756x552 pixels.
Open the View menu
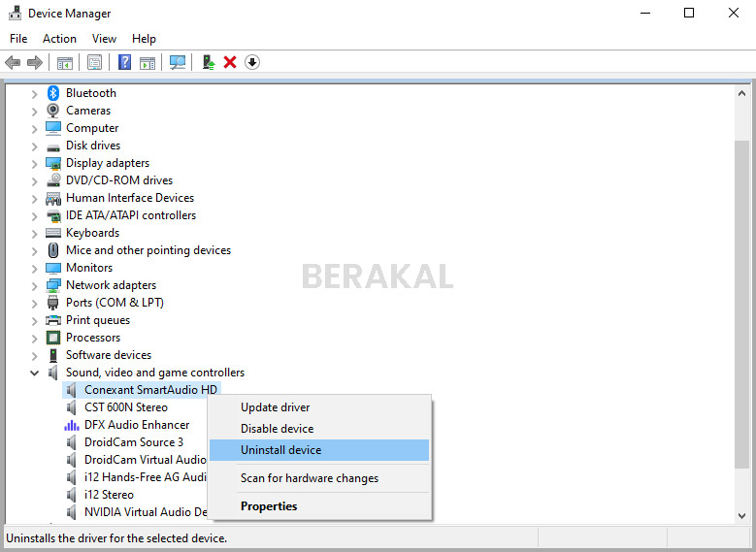104,39
